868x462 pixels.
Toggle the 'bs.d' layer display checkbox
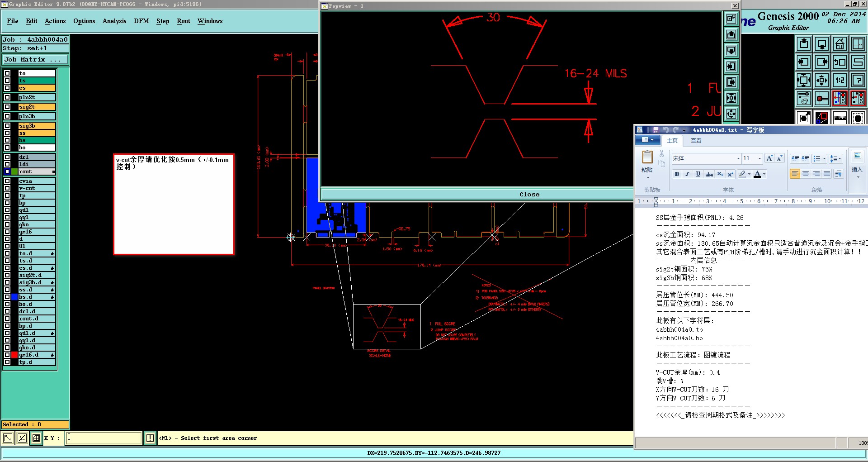point(7,297)
